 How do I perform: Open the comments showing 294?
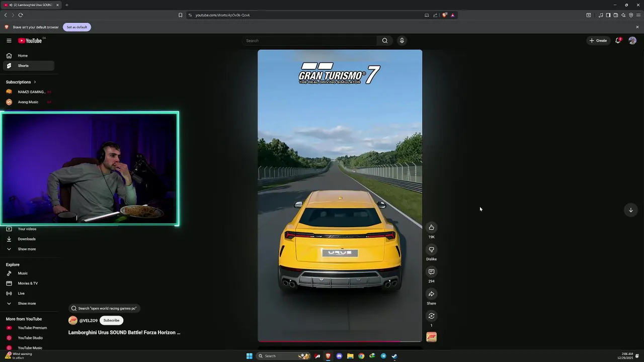tap(431, 271)
